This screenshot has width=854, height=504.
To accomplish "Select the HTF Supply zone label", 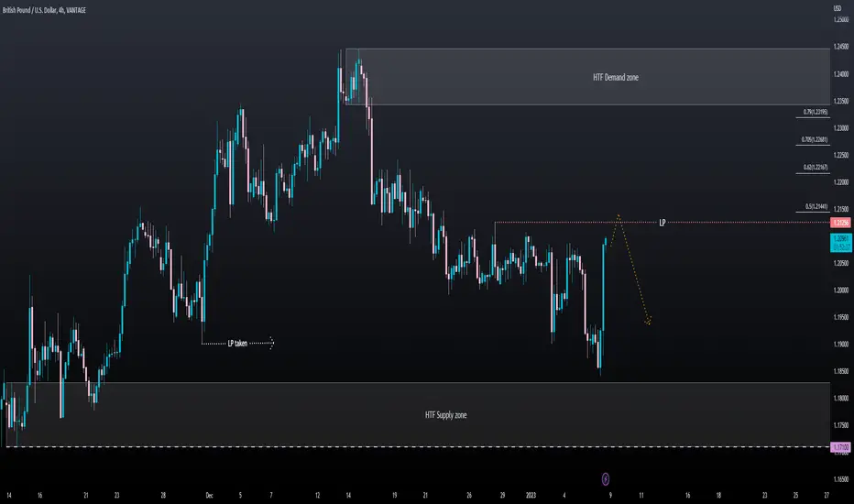I will click(x=445, y=415).
